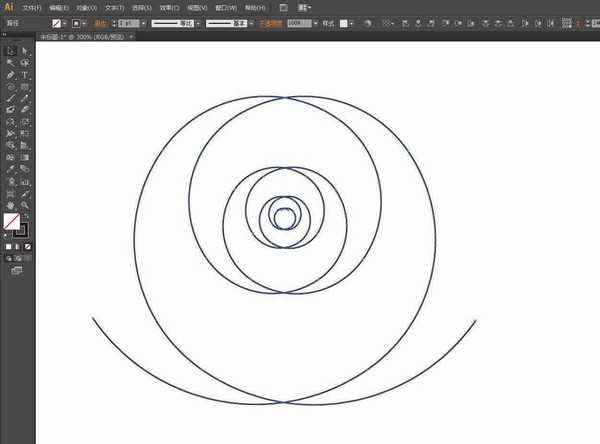
Task: Select the Type tool
Action: [x=25, y=75]
